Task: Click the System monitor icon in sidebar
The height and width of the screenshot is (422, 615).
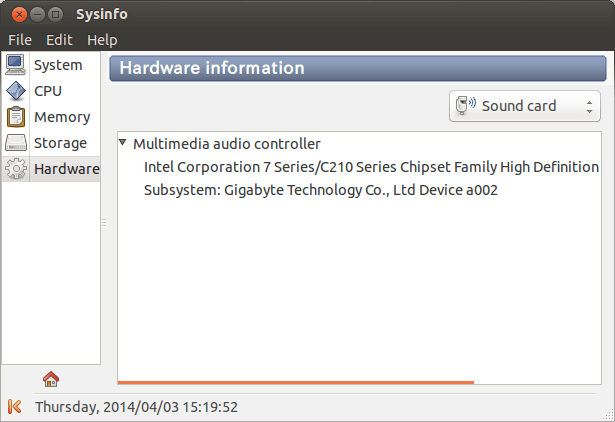Action: pyautogui.click(x=16, y=65)
